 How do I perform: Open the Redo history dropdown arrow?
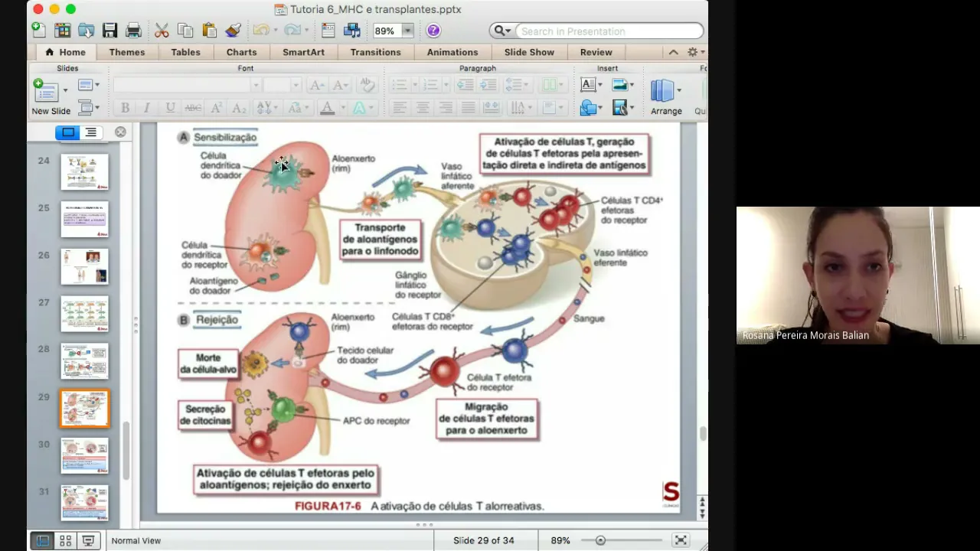[x=305, y=31]
